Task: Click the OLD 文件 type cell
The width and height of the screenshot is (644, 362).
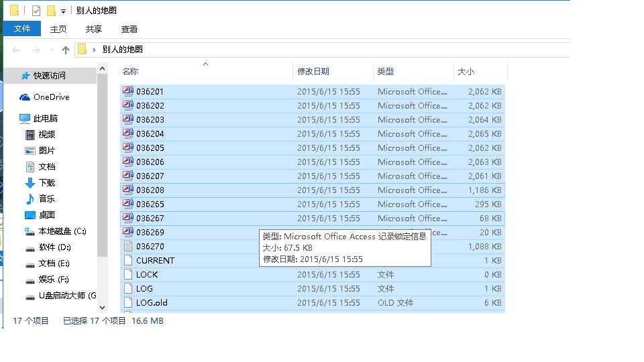Action: click(396, 303)
